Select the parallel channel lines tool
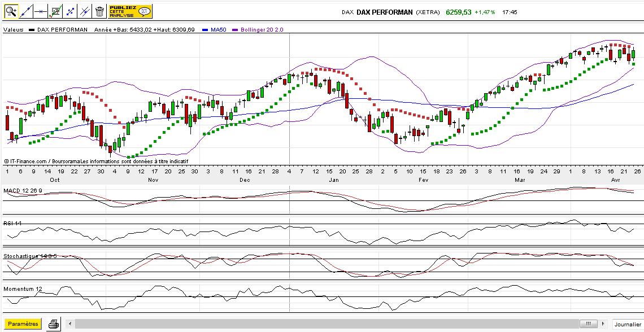Image resolution: width=644 pixels, height=332 pixels. 85,11
